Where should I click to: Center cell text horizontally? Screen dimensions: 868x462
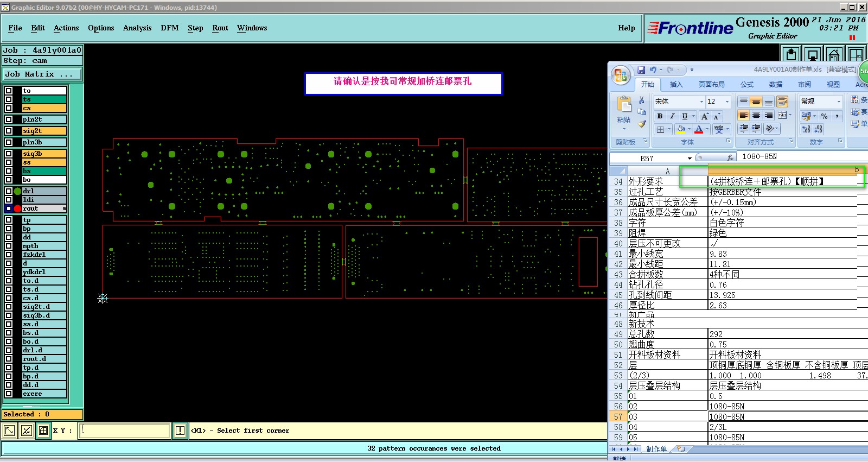(x=756, y=115)
